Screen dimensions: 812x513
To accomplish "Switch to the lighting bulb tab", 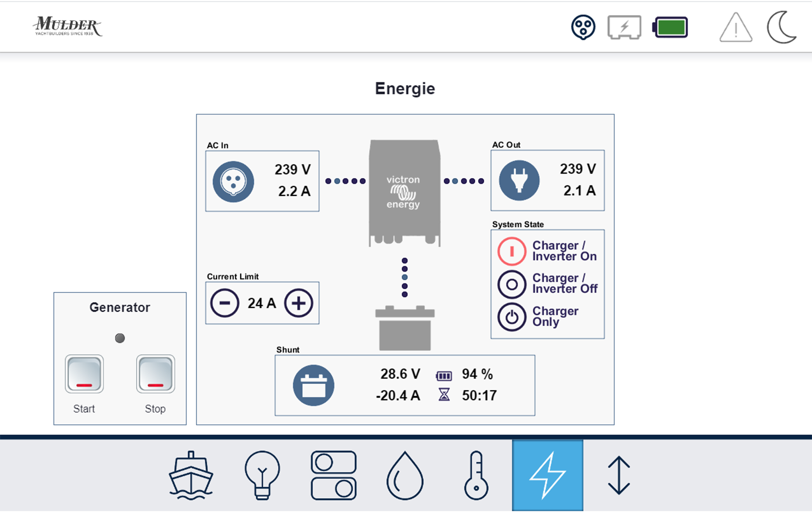I will pos(262,475).
